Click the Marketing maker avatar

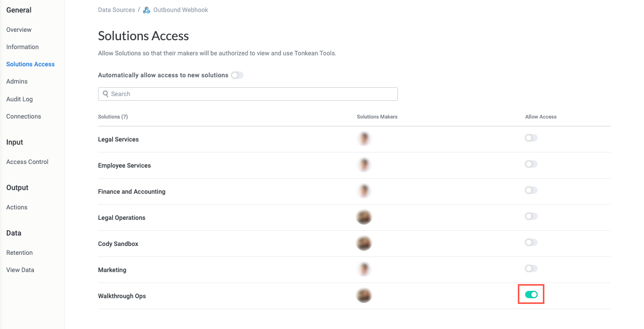[363, 269]
